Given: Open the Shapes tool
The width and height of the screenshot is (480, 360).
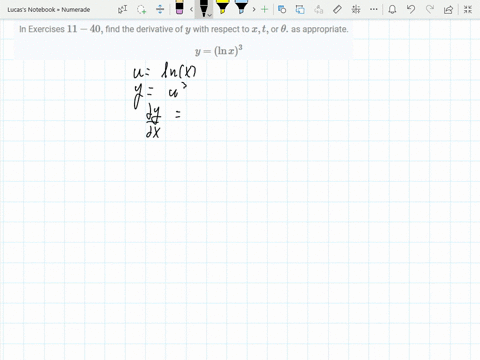Looking at the screenshot, I should click(282, 9).
